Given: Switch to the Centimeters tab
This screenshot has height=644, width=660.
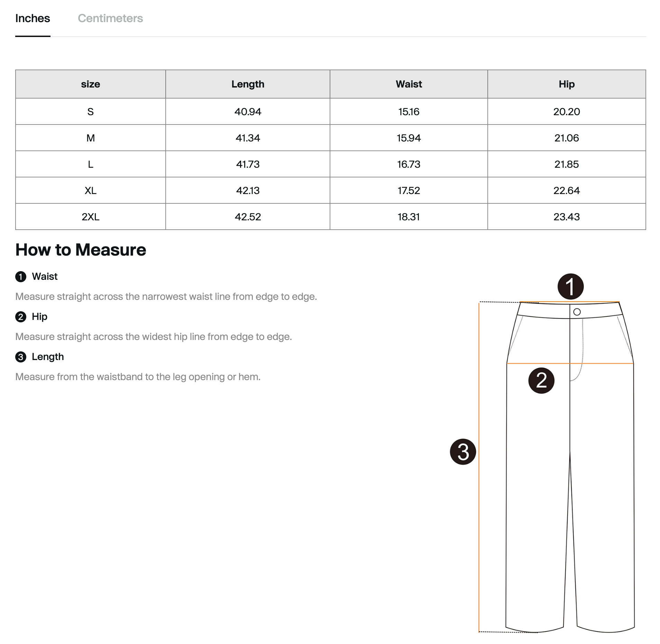Looking at the screenshot, I should [x=110, y=18].
